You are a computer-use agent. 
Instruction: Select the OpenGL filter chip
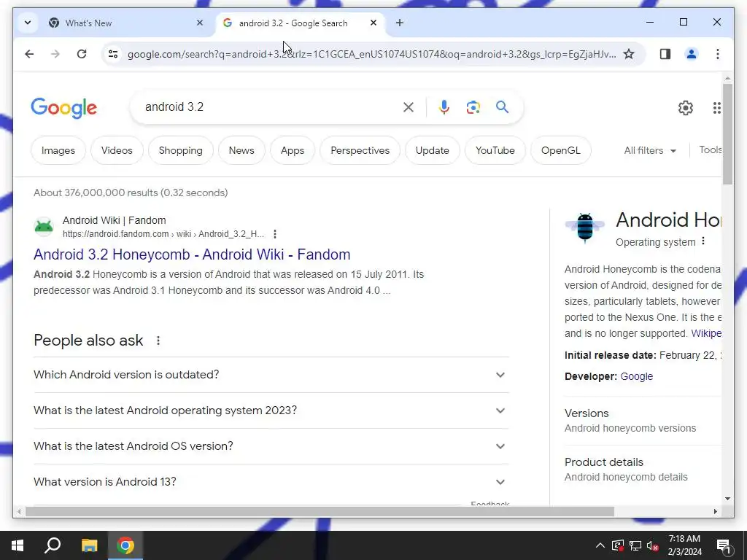561,150
